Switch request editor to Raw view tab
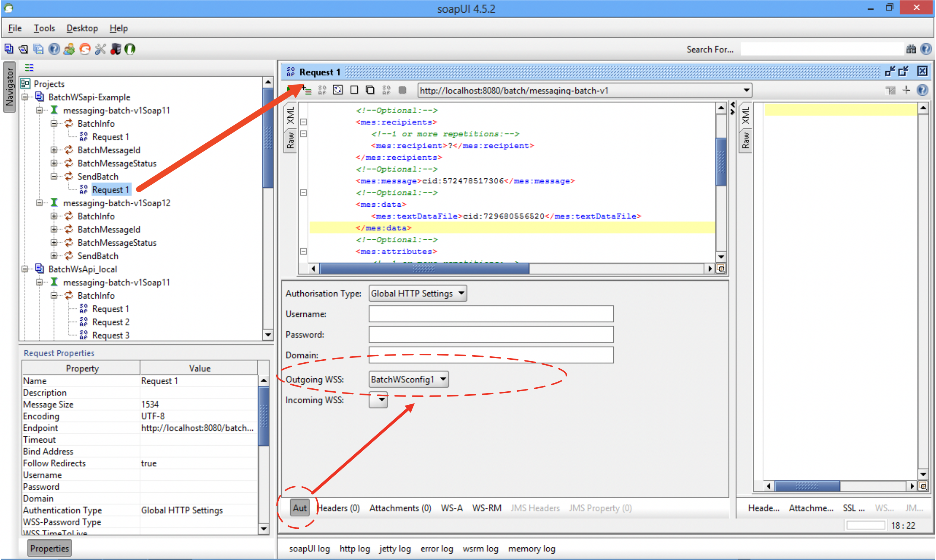 tap(290, 140)
